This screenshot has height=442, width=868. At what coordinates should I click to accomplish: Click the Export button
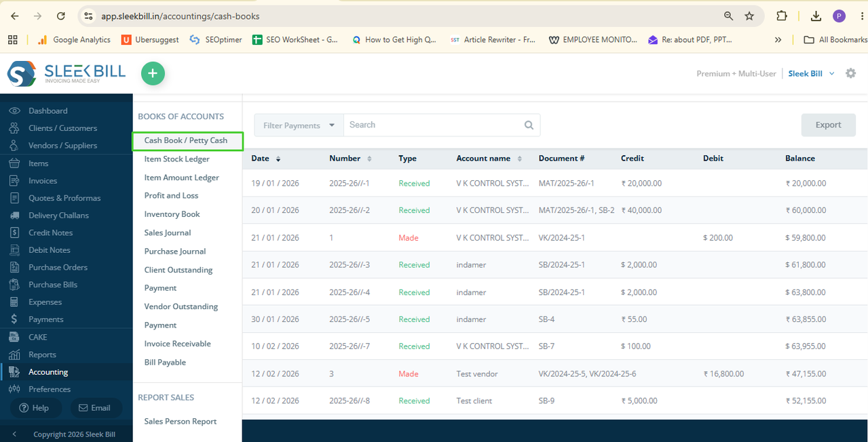828,125
